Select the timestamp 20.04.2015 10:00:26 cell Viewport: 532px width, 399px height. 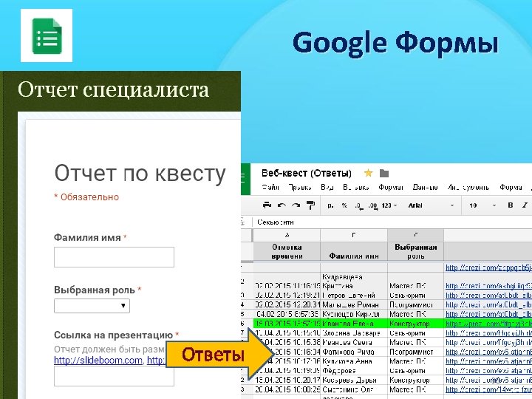(x=287, y=389)
